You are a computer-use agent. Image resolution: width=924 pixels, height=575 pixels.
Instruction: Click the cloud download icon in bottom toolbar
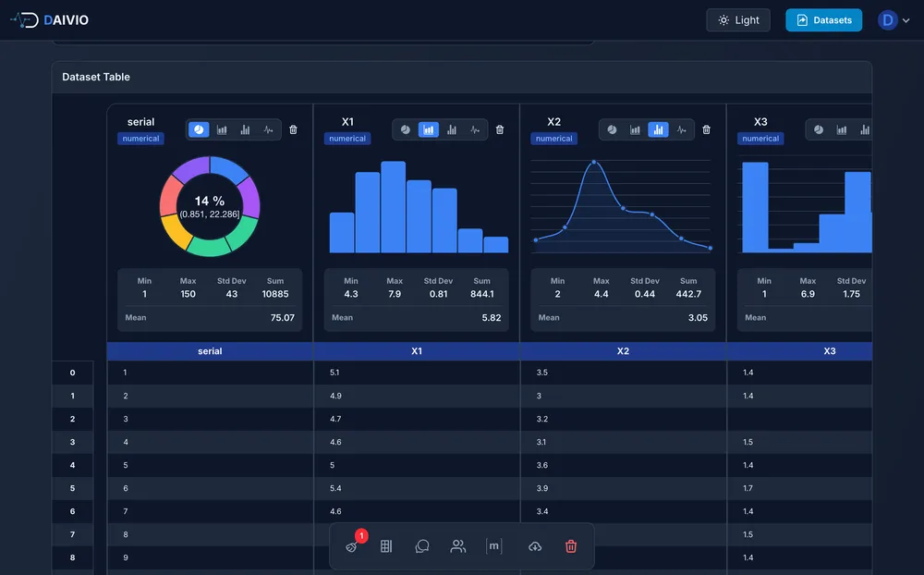click(x=534, y=546)
